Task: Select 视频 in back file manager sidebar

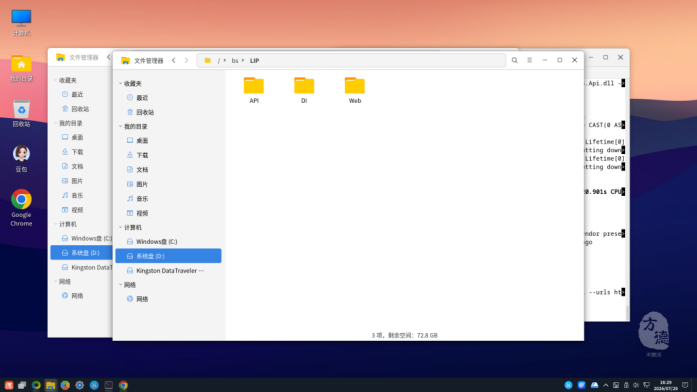Action: point(81,210)
